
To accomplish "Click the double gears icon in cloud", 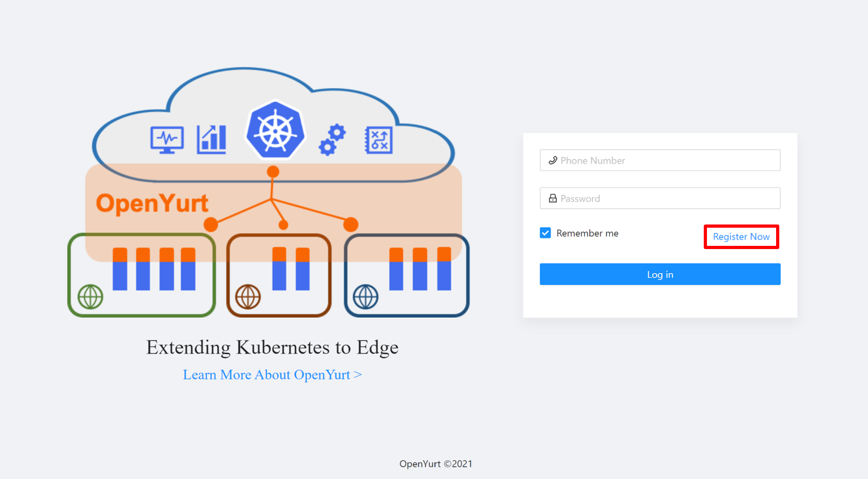I will pyautogui.click(x=332, y=140).
